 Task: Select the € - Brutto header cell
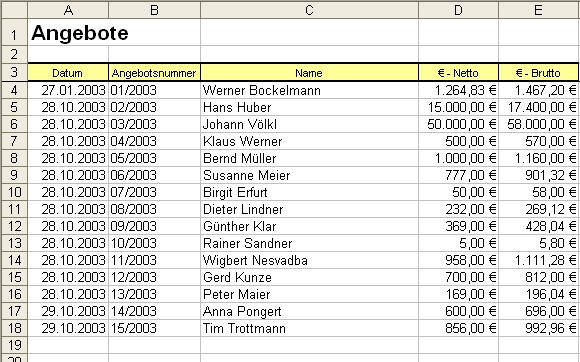click(x=539, y=72)
